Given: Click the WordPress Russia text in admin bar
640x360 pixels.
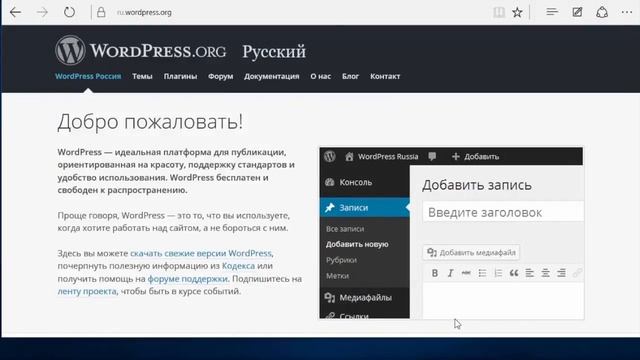Looking at the screenshot, I should tap(388, 156).
